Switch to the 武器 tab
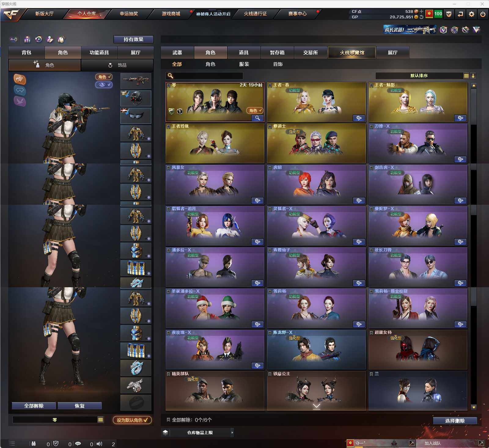489x448 pixels. [x=177, y=53]
